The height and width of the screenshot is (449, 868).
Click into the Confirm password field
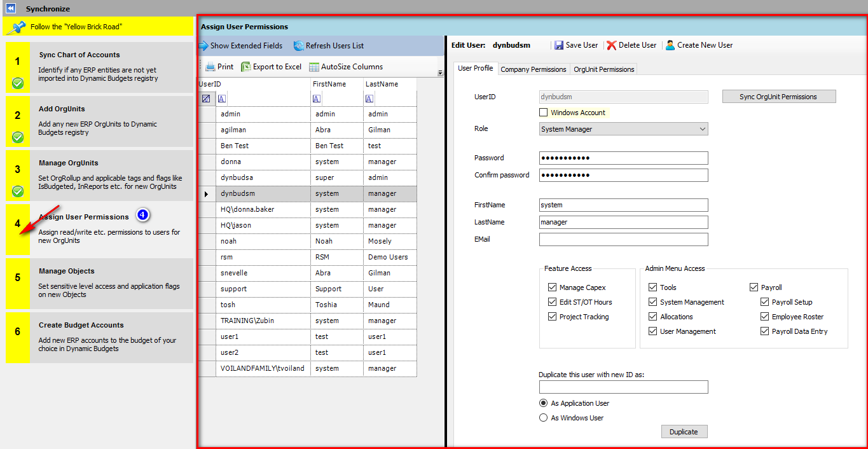(623, 175)
